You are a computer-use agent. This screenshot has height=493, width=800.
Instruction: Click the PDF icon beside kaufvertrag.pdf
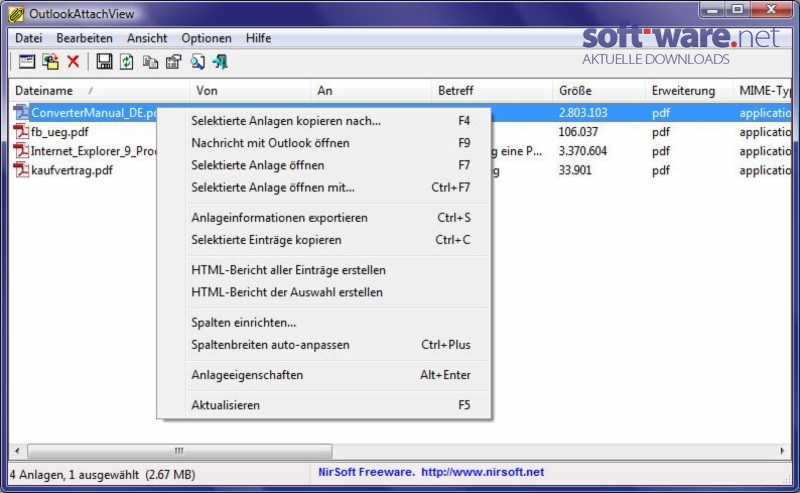click(21, 170)
